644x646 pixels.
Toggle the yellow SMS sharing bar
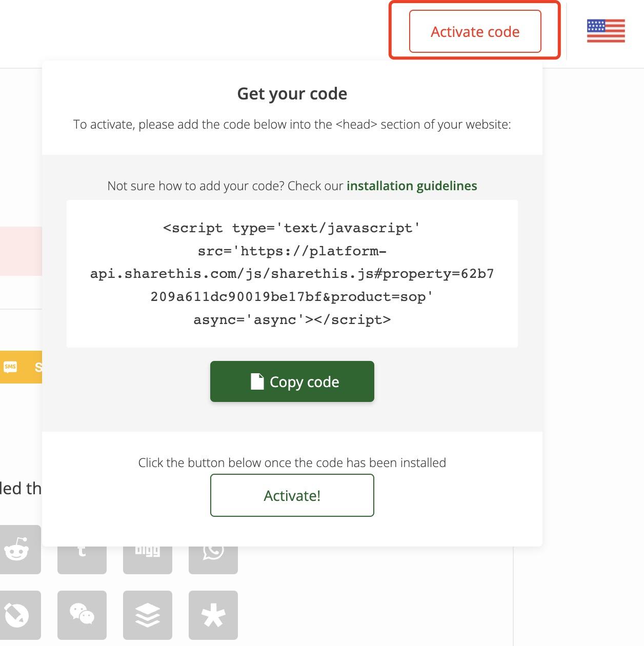[x=21, y=367]
